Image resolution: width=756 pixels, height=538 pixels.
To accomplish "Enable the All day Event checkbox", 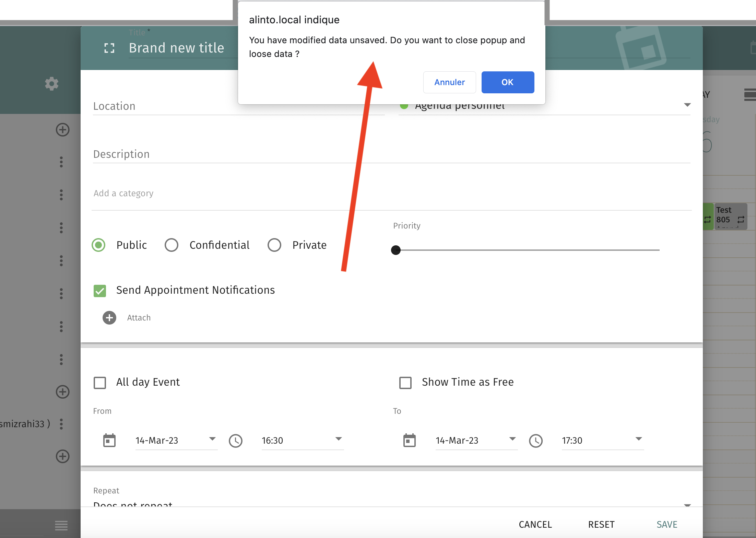I will (100, 383).
